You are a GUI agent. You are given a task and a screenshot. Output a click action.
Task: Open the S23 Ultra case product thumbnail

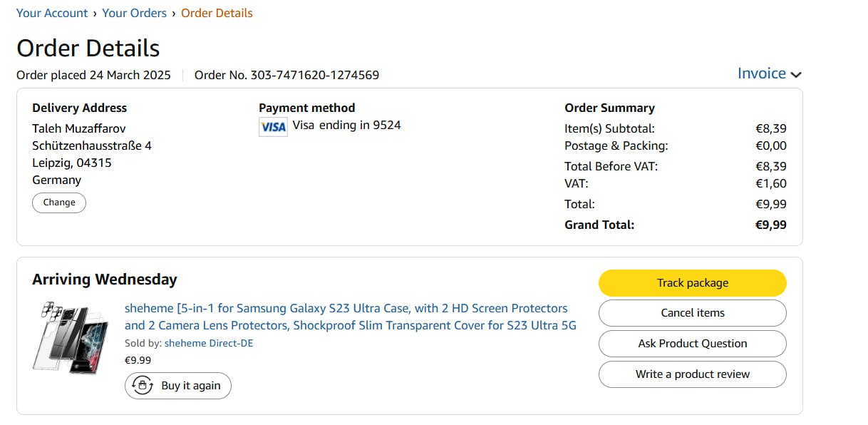click(69, 337)
